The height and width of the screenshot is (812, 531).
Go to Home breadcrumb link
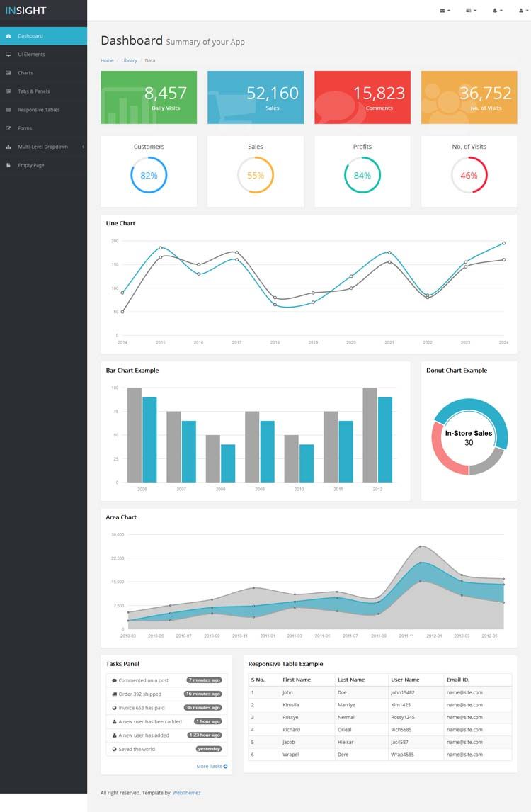(x=107, y=61)
